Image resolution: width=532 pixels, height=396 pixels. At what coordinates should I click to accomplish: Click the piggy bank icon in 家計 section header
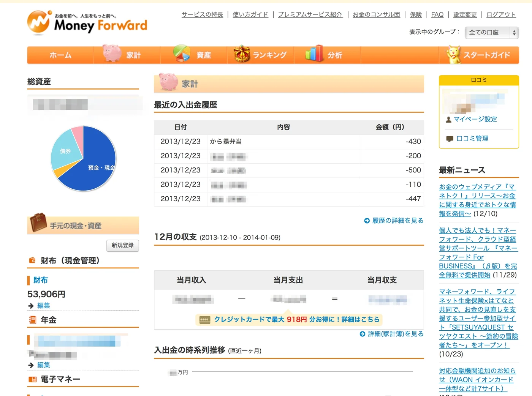coord(168,82)
